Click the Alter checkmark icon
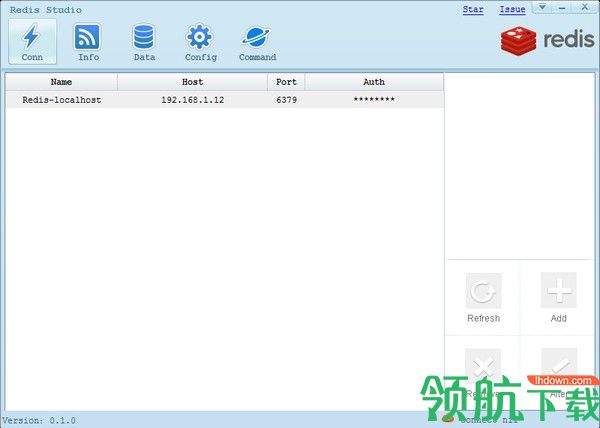Image resolution: width=600 pixels, height=428 pixels. pyautogui.click(x=559, y=364)
